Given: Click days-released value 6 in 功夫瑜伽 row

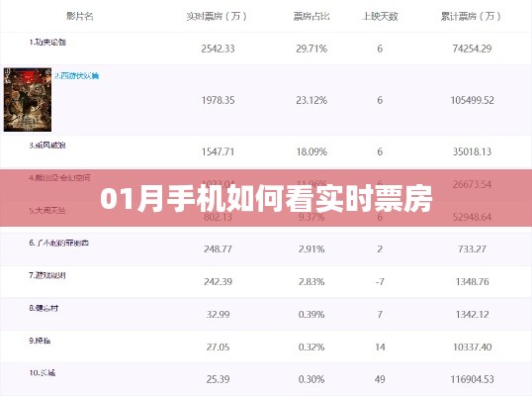Looking at the screenshot, I should click(x=380, y=49).
